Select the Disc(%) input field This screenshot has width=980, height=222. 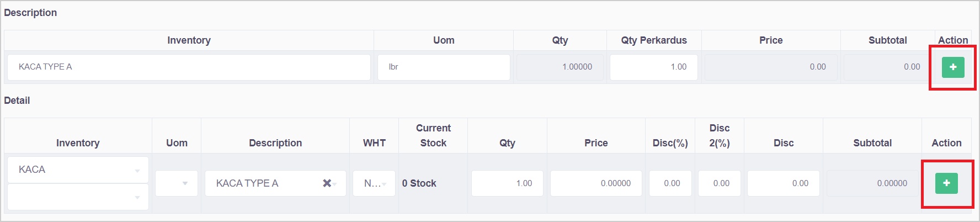click(x=670, y=183)
